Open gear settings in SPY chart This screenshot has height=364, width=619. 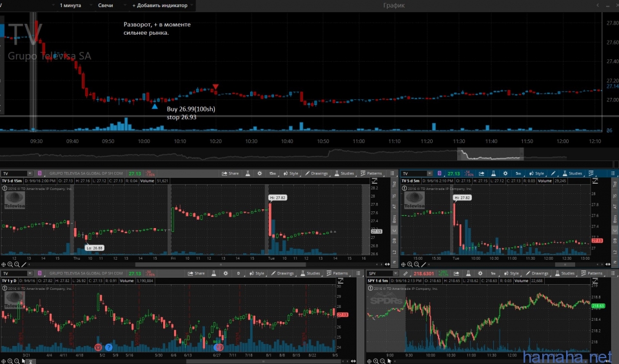[480, 273]
